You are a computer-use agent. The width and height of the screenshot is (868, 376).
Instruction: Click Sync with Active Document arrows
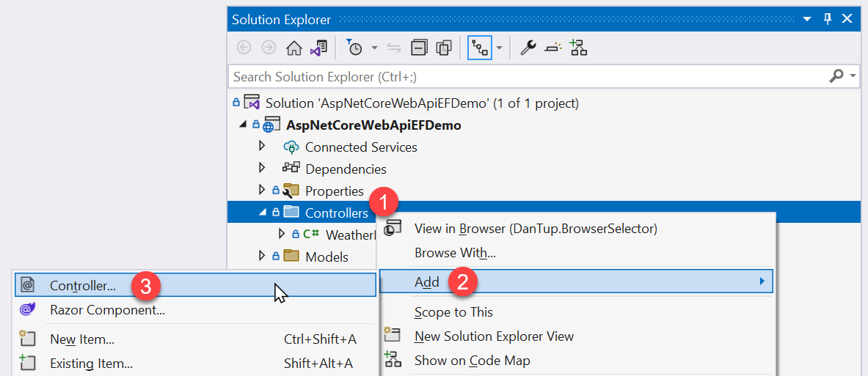click(x=394, y=48)
